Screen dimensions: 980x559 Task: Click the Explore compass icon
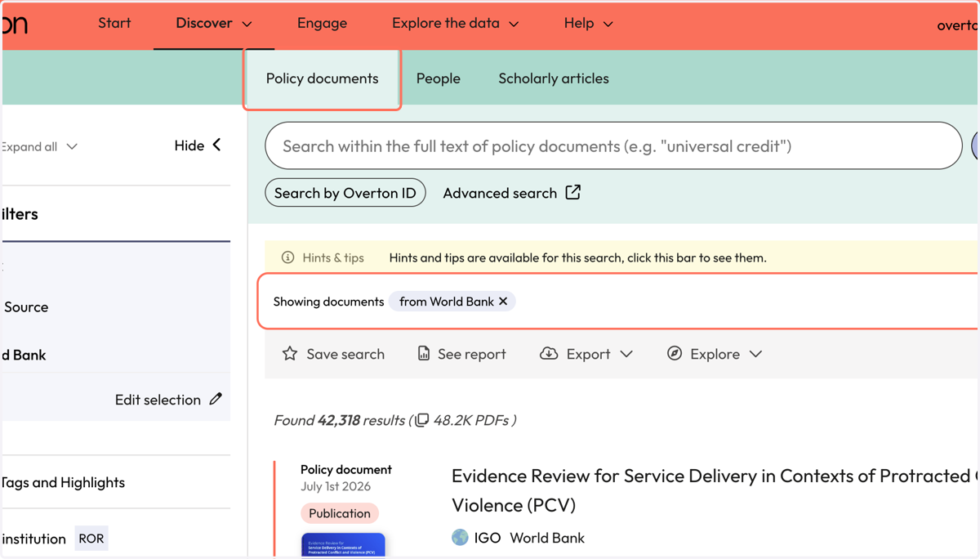pos(675,354)
